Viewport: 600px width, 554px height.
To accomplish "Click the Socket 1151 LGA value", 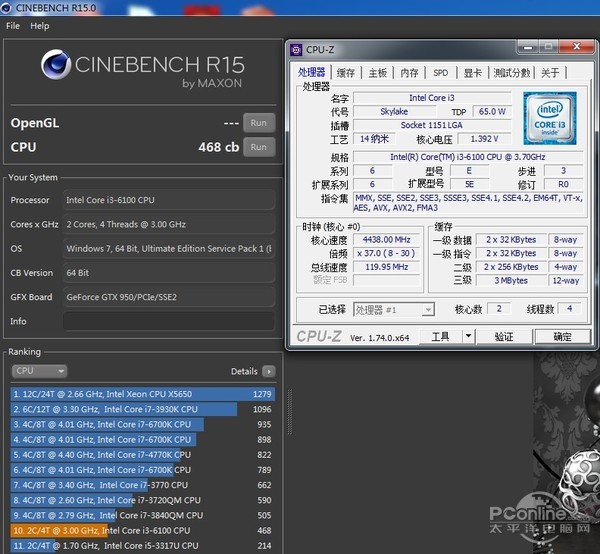I will point(432,125).
